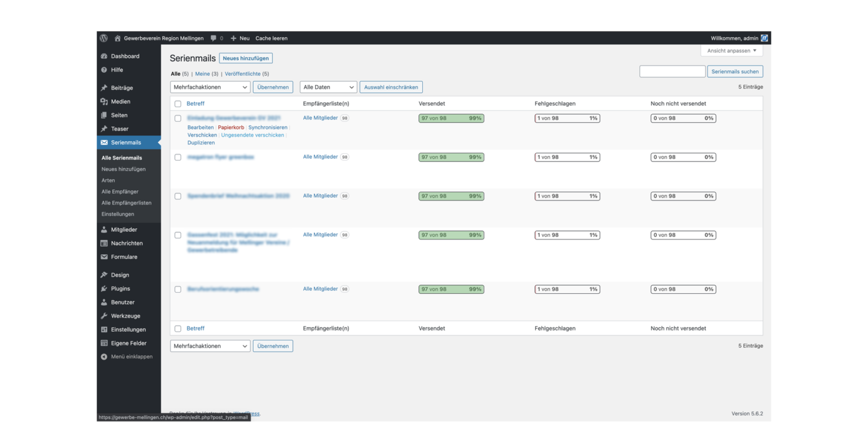Click the Serienmails search input field
This screenshot has width=868, height=434.
tap(672, 72)
